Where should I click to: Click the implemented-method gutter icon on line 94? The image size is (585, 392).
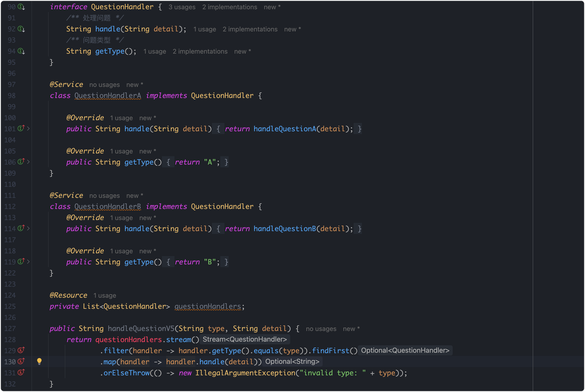[21, 51]
